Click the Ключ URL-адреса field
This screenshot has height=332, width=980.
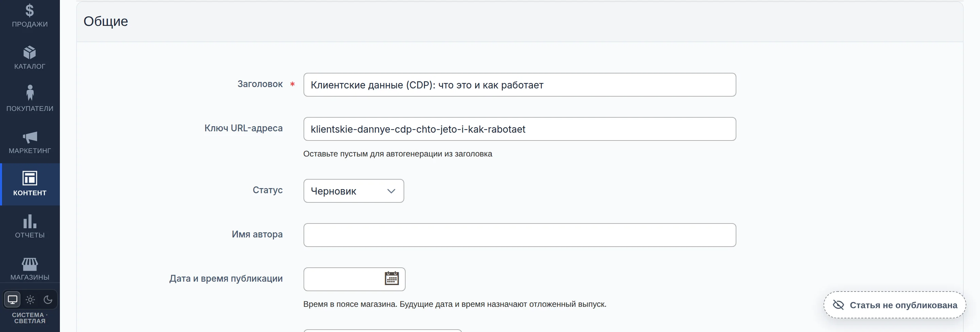pos(519,129)
